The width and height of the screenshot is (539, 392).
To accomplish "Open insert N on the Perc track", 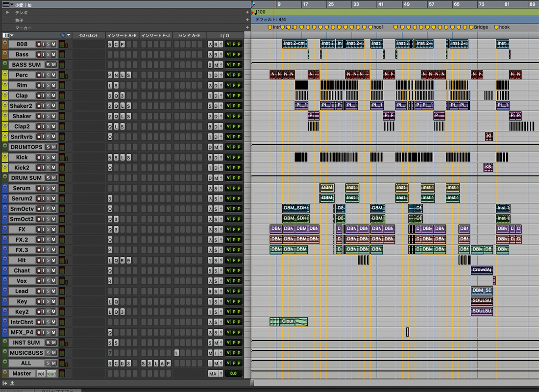I will tap(116, 75).
